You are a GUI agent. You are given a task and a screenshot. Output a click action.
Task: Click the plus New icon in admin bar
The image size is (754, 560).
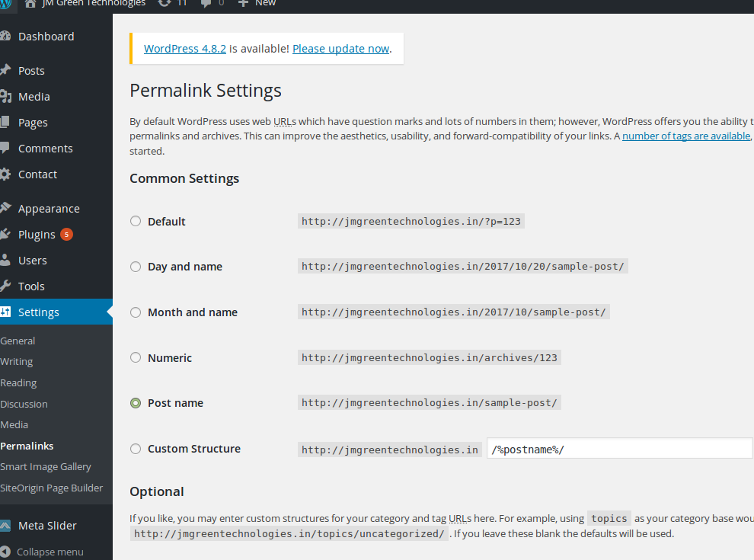pos(243,3)
